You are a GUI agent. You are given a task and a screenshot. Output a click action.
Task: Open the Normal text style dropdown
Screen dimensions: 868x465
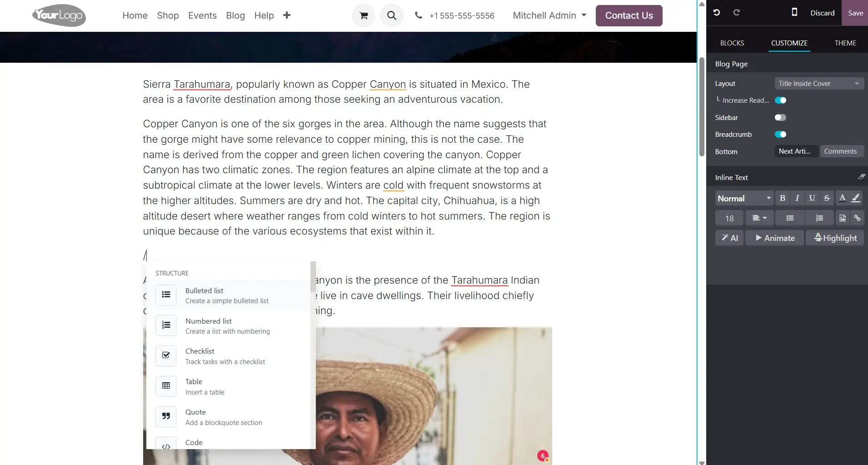(744, 198)
